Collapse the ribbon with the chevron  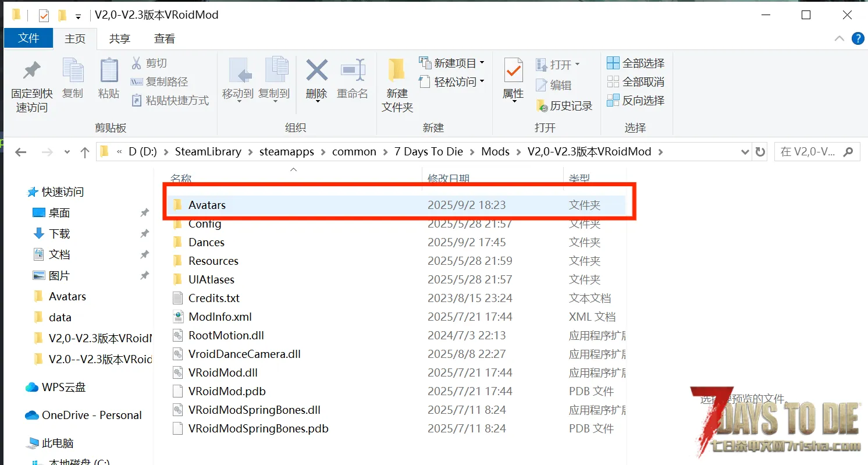pyautogui.click(x=839, y=38)
